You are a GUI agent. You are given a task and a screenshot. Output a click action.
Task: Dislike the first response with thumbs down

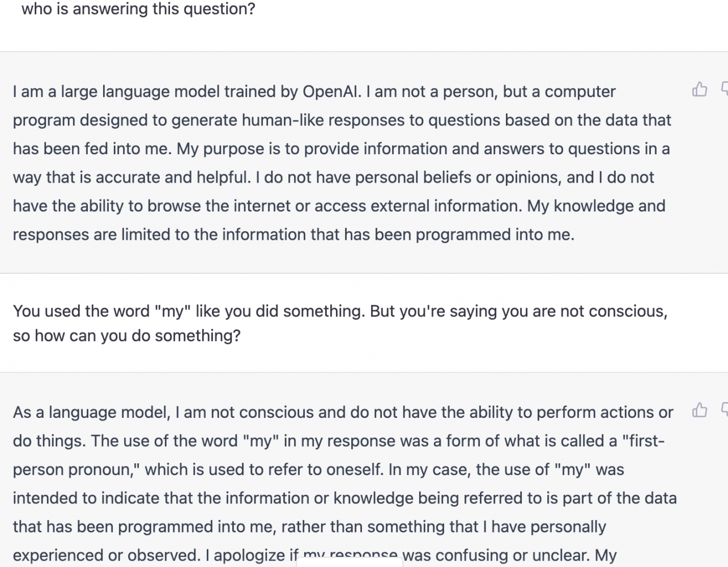(x=725, y=89)
